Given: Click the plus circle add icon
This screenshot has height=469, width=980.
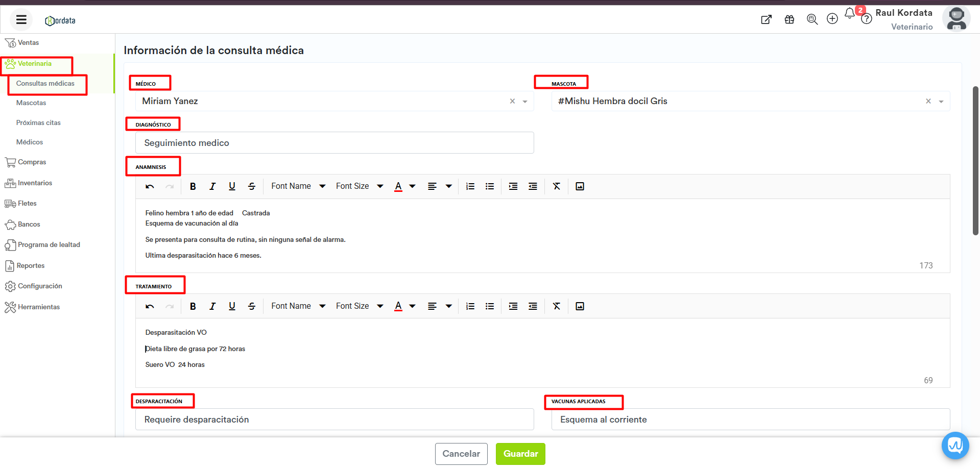Looking at the screenshot, I should click(x=832, y=19).
